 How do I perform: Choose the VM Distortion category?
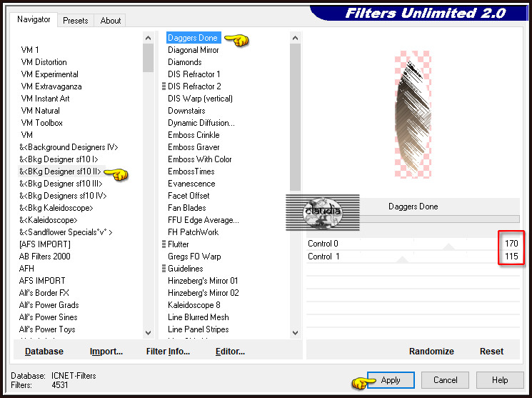(44, 62)
